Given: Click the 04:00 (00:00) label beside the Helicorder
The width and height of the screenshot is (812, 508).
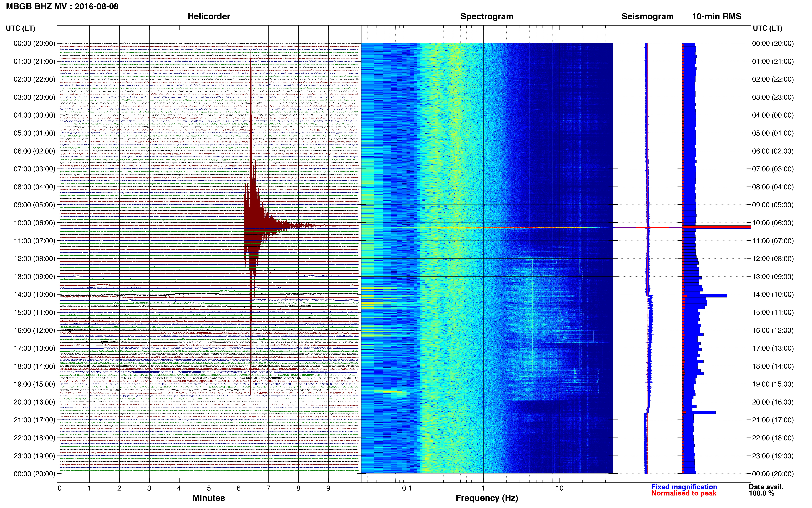Looking at the screenshot, I should [x=34, y=115].
